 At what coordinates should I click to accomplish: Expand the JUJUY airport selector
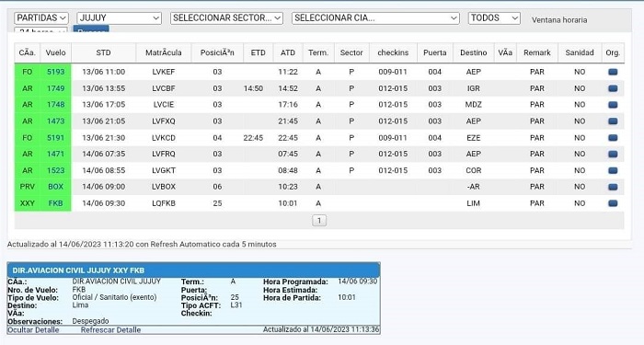(x=119, y=18)
